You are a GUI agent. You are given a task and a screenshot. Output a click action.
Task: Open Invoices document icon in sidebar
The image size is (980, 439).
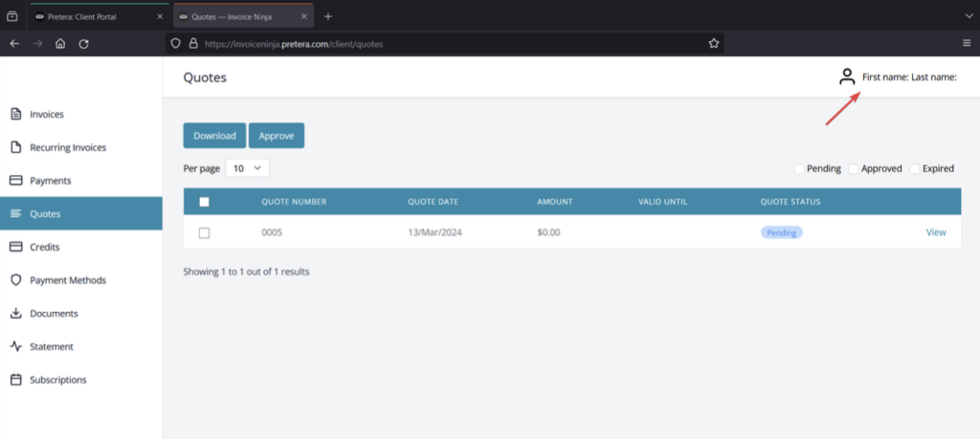tap(16, 114)
